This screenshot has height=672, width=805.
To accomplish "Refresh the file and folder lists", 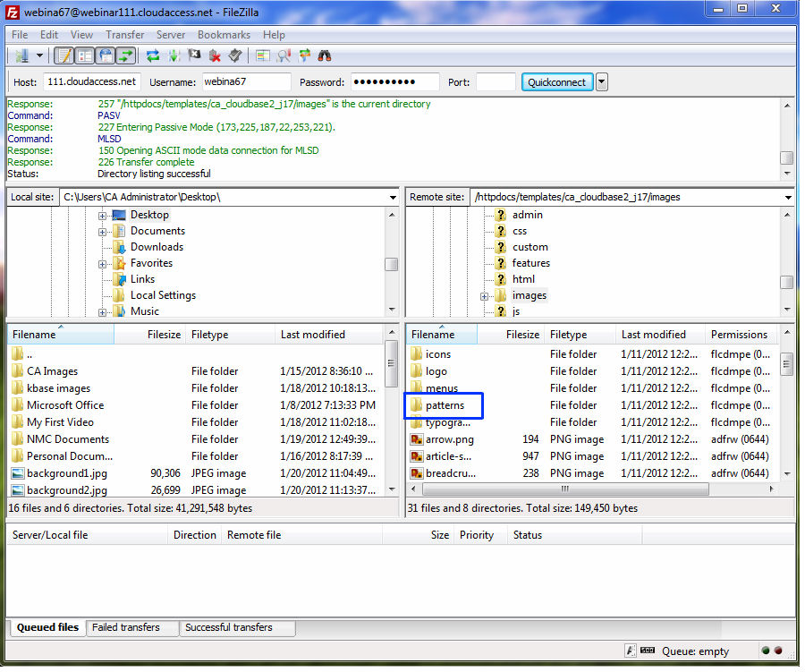I will pyautogui.click(x=152, y=55).
